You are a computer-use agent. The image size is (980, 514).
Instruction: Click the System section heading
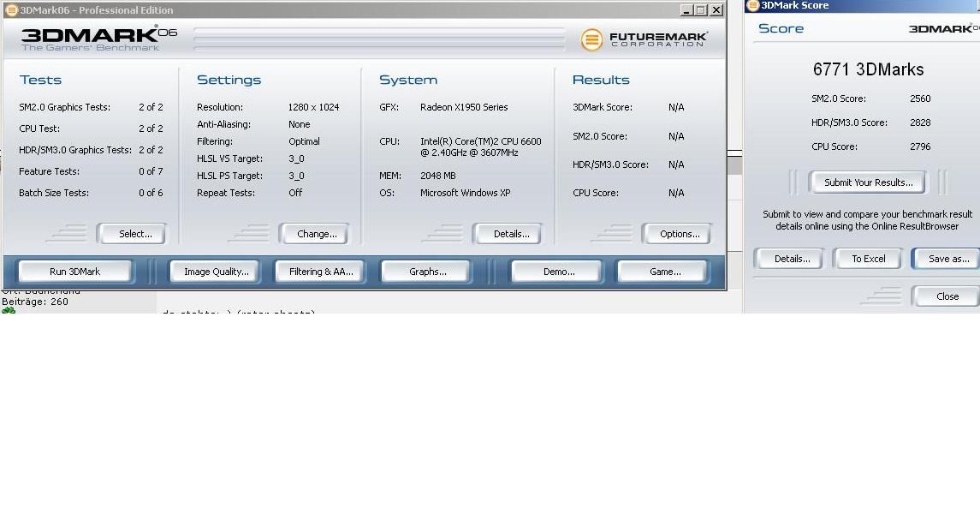[x=408, y=80]
